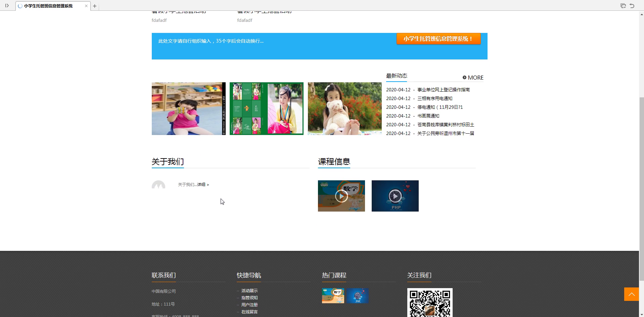Click the 快捷导航 footer heading

click(249, 275)
